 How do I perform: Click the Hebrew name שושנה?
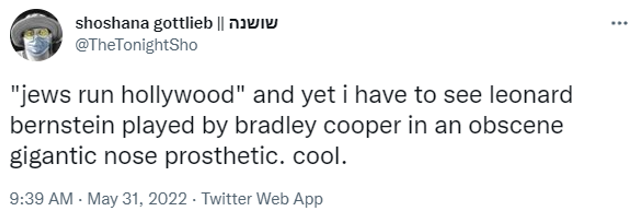tap(253, 23)
